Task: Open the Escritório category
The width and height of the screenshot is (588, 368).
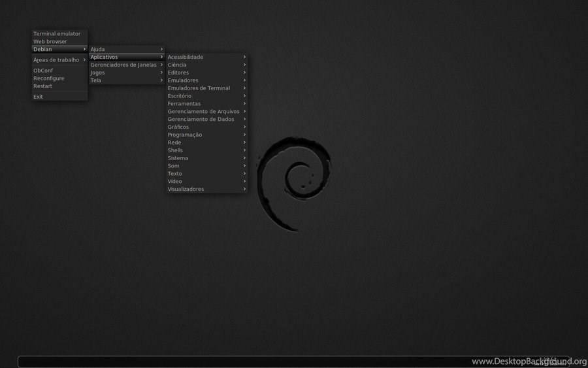Action: [x=206, y=96]
